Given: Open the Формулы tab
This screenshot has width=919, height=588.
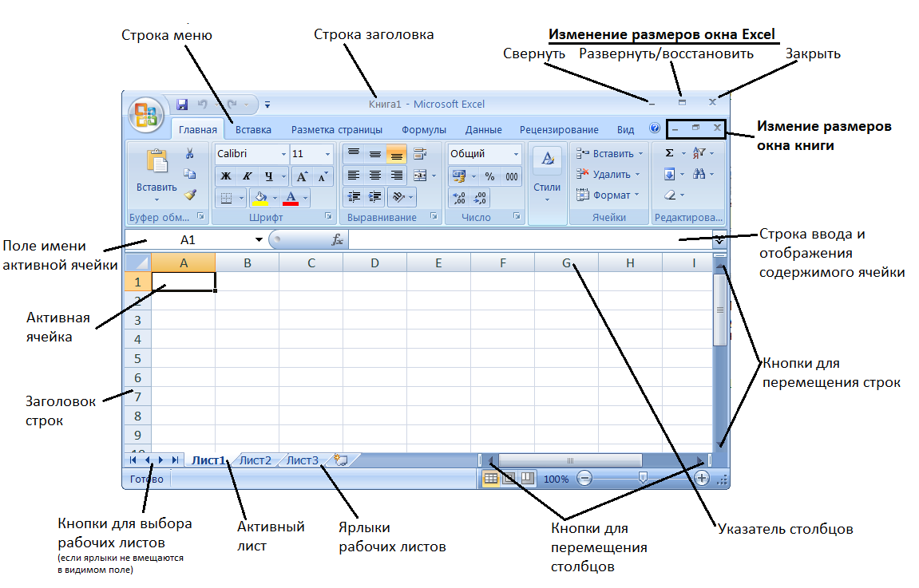Looking at the screenshot, I should 424,130.
